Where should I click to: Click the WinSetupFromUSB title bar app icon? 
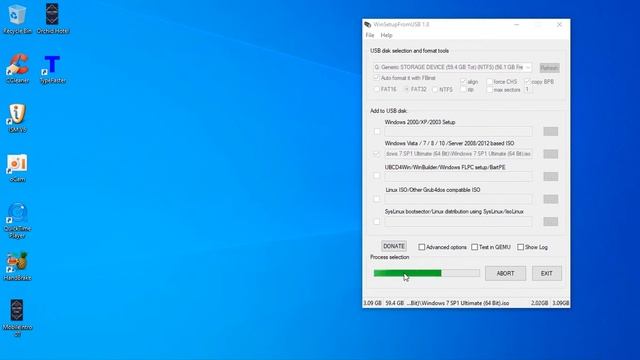[367, 24]
